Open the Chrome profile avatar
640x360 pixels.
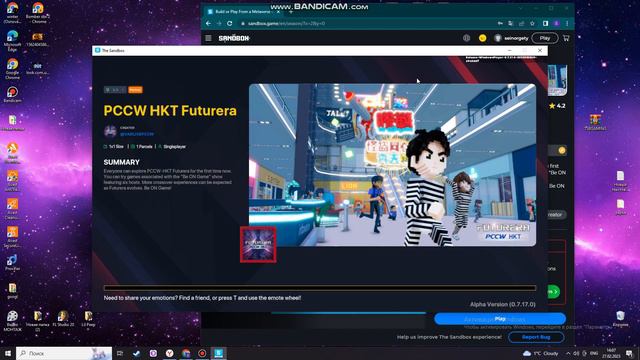pyautogui.click(x=556, y=24)
